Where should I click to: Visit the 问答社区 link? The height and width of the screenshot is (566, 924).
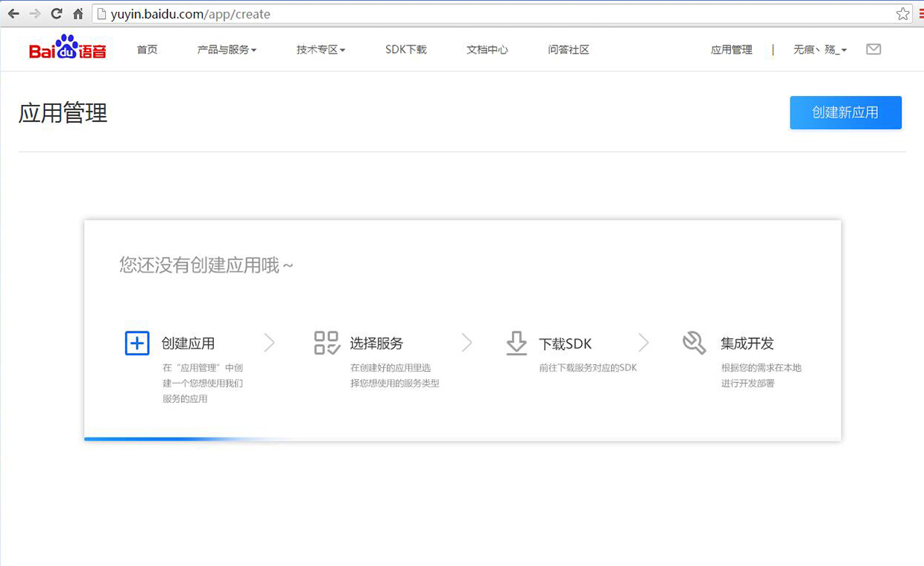pyautogui.click(x=569, y=50)
